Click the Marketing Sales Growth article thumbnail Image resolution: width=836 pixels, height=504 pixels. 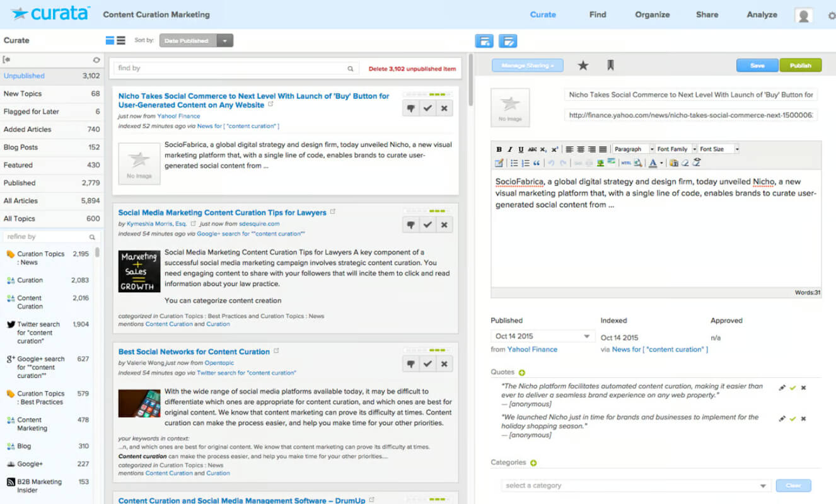click(139, 272)
